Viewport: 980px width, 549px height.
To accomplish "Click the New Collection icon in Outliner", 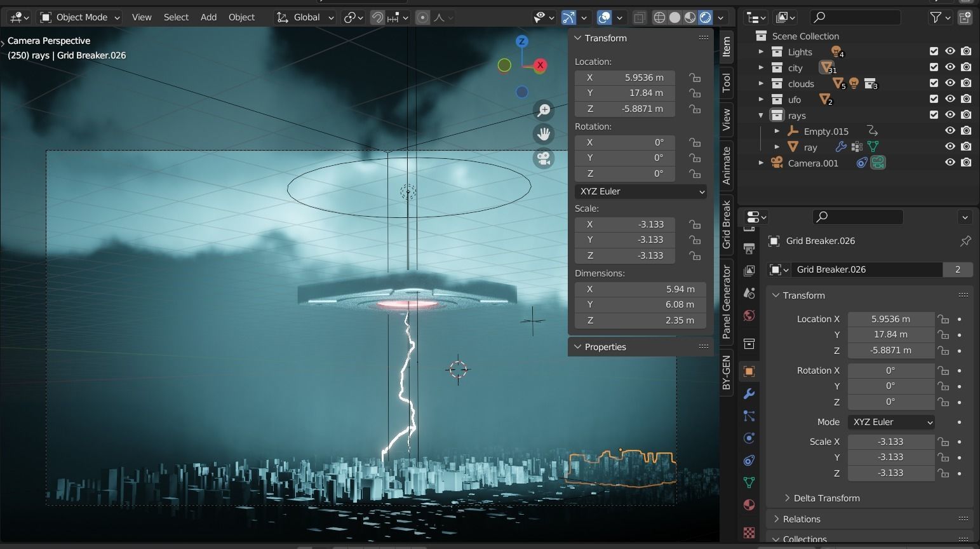I will 965,17.
